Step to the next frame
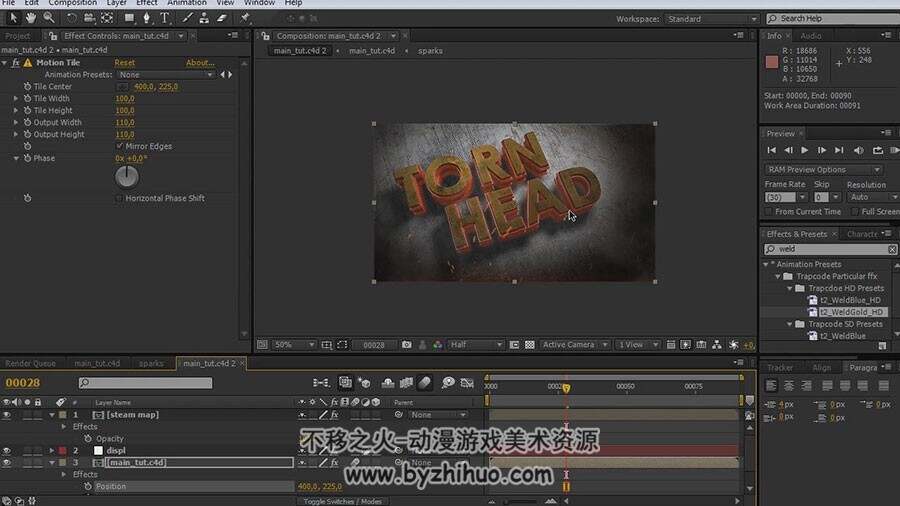Image resolution: width=900 pixels, height=506 pixels. (821, 150)
